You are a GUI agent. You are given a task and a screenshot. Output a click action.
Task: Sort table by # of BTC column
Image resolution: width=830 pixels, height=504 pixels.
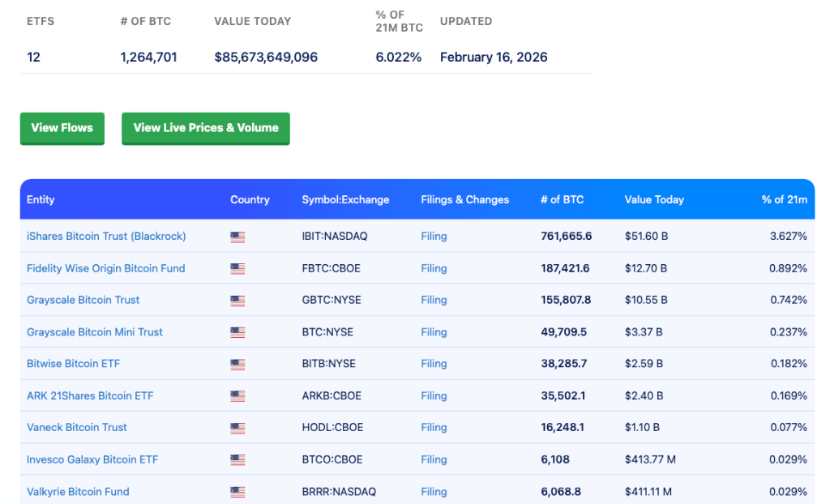tap(562, 199)
